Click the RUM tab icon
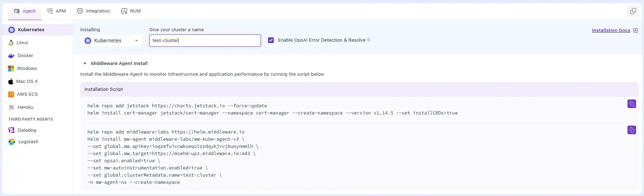644x196 pixels. 124,11
